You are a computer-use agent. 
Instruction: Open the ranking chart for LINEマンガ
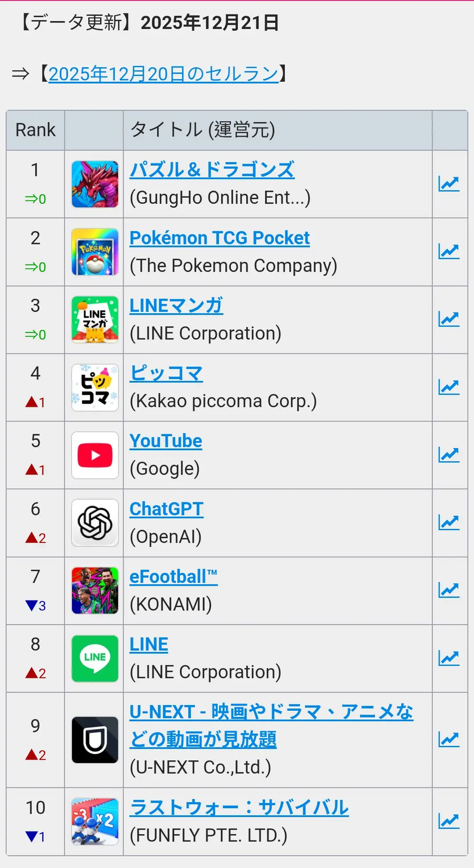pos(449,319)
